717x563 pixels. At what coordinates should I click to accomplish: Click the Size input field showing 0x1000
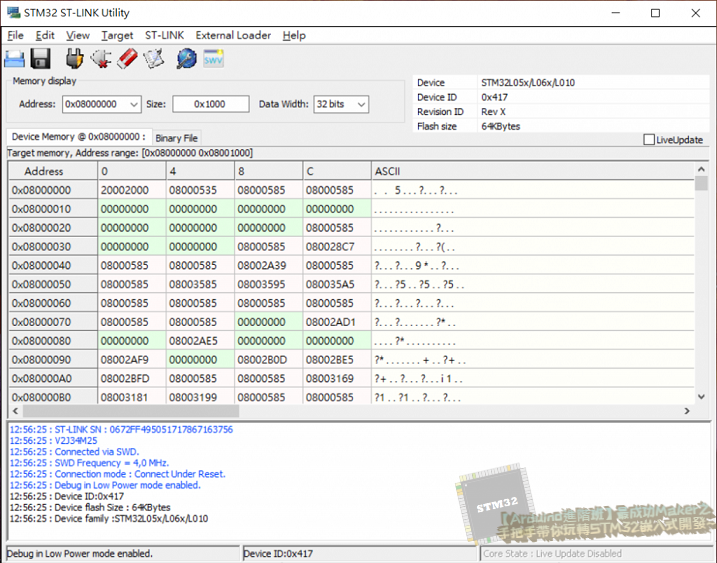point(211,104)
